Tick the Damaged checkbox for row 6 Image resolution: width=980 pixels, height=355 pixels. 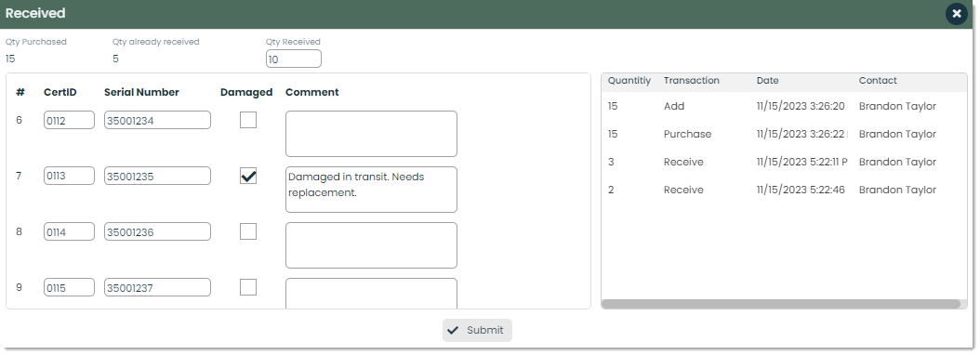[248, 120]
